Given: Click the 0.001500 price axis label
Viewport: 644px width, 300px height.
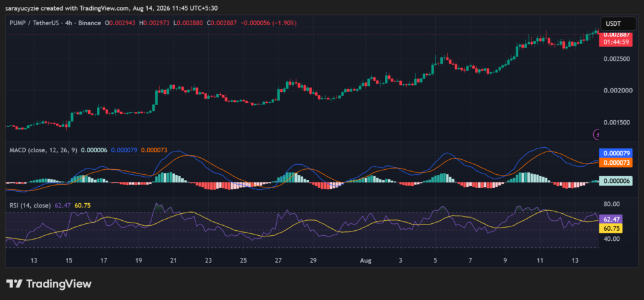Looking at the screenshot, I should pos(617,123).
